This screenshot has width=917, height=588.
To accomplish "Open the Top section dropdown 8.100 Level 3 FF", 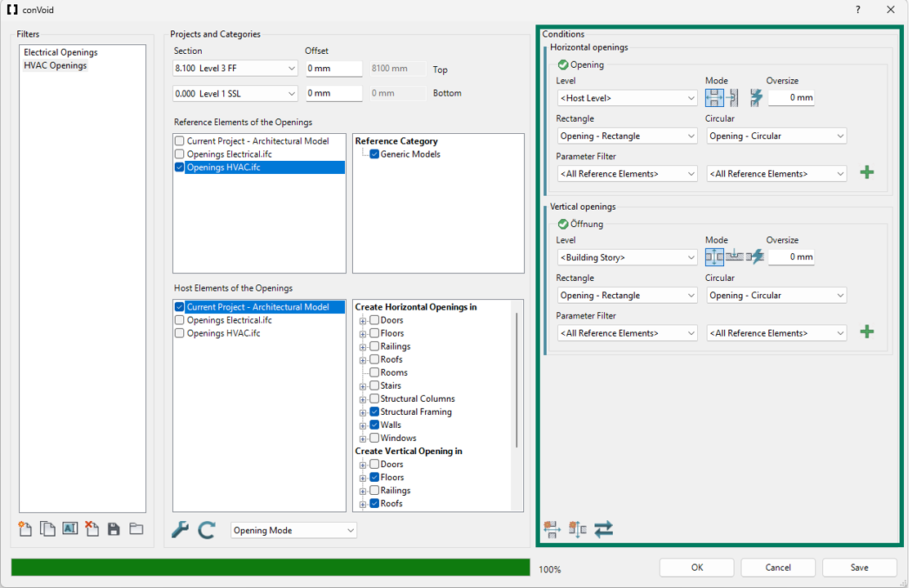I will tap(235, 69).
